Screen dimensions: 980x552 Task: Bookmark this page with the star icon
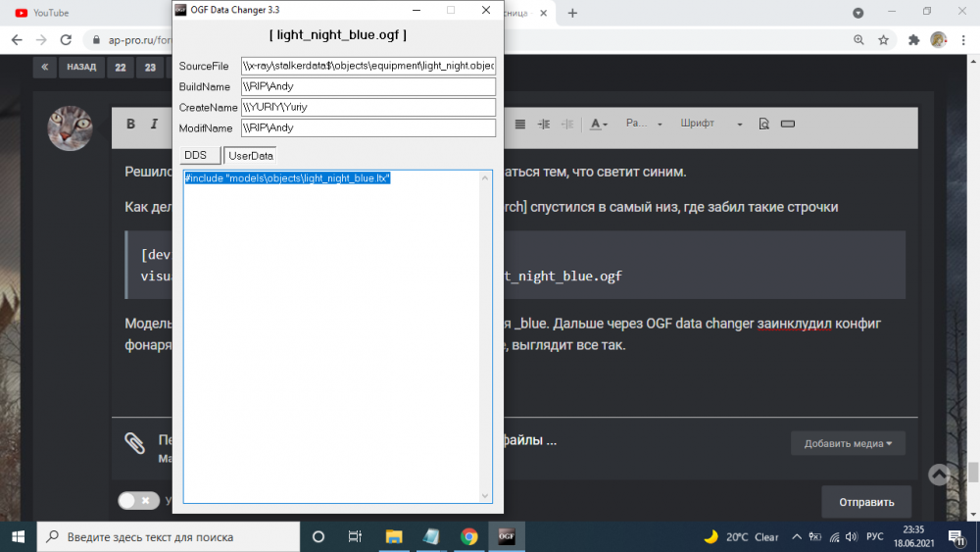(884, 40)
